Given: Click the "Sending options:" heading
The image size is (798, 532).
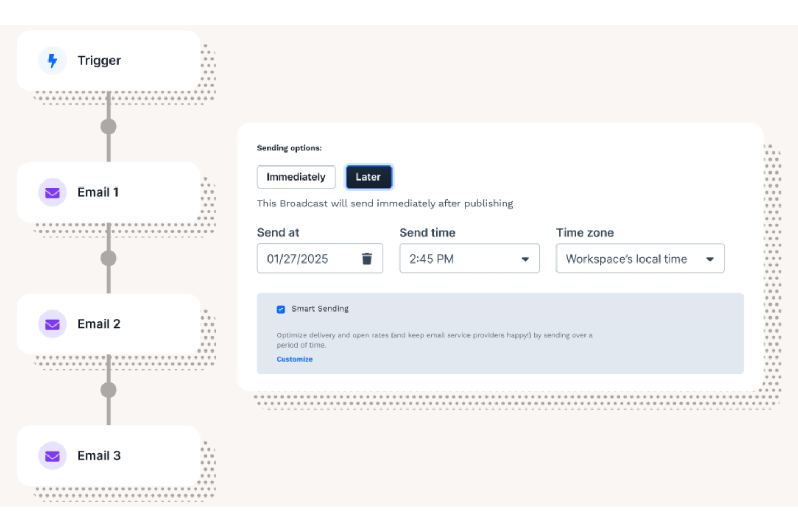Looking at the screenshot, I should (289, 148).
